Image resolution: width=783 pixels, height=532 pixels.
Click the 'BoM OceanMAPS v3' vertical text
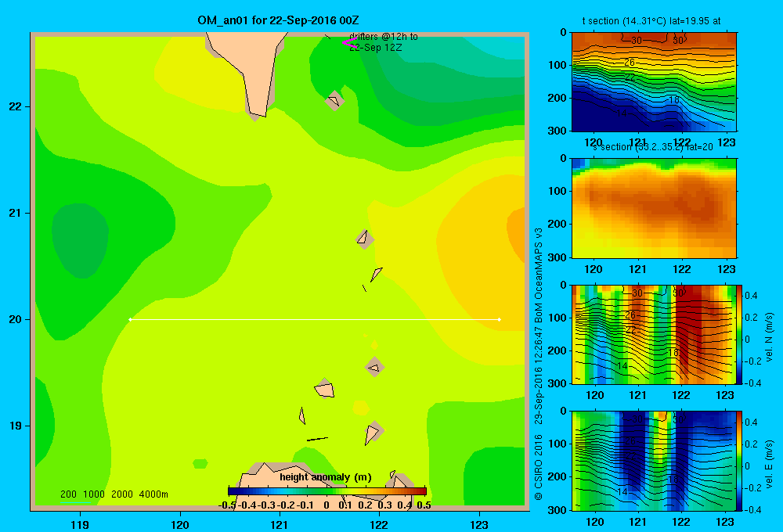click(x=539, y=275)
